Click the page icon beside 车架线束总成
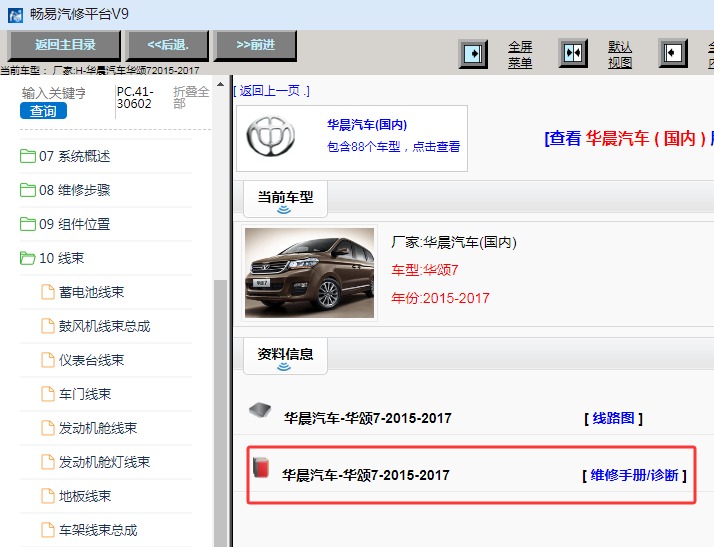Screen dimensions: 714x547 tap(48, 530)
